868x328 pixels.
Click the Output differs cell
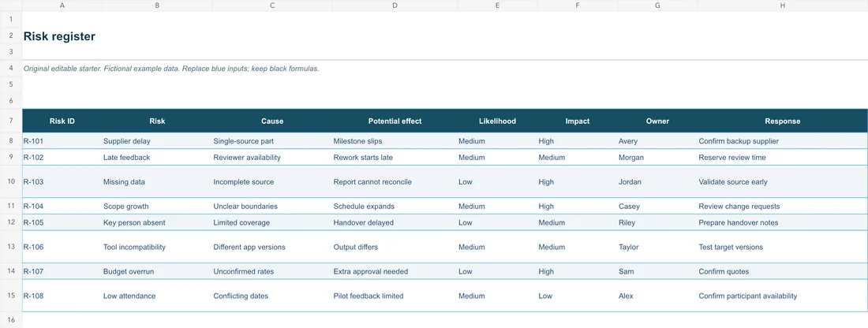[395, 247]
